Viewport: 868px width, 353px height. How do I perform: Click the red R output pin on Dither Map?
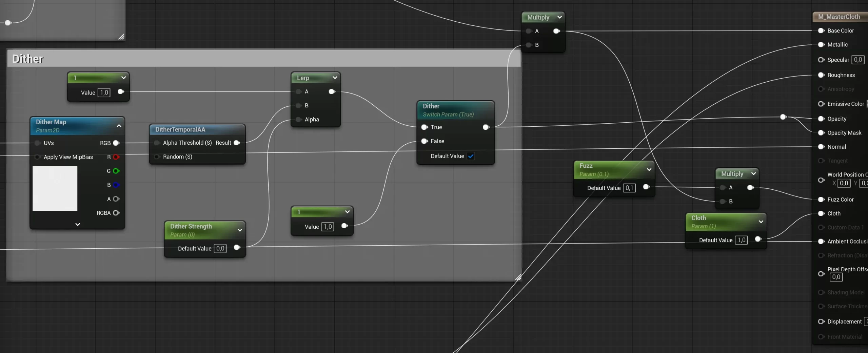[x=116, y=157]
